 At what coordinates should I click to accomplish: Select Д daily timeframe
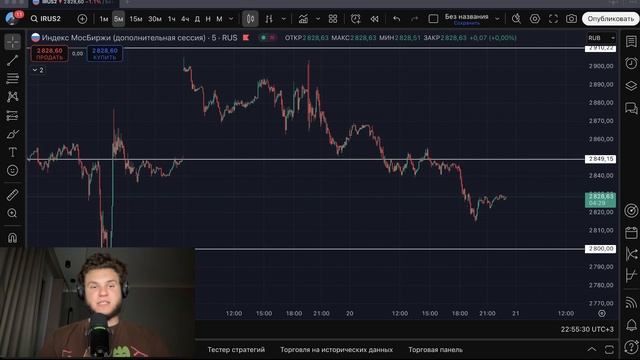(x=197, y=19)
